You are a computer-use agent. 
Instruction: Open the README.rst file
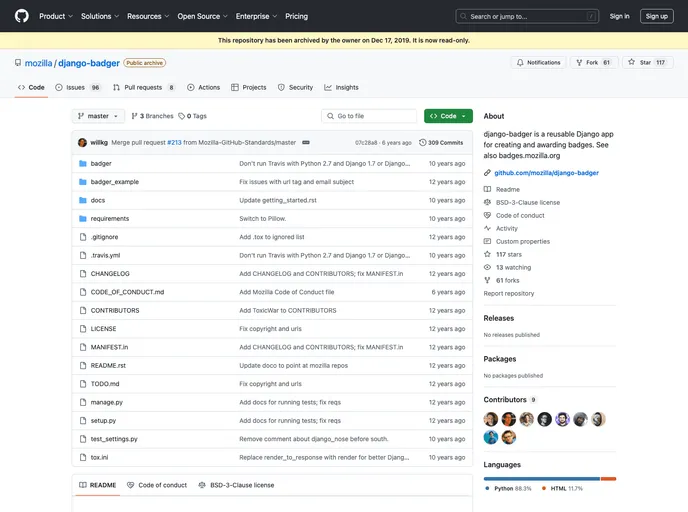[108, 366]
